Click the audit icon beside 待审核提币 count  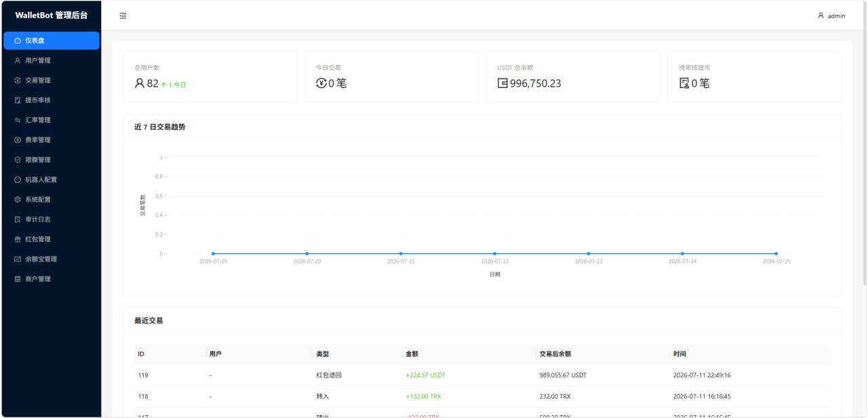coord(684,83)
